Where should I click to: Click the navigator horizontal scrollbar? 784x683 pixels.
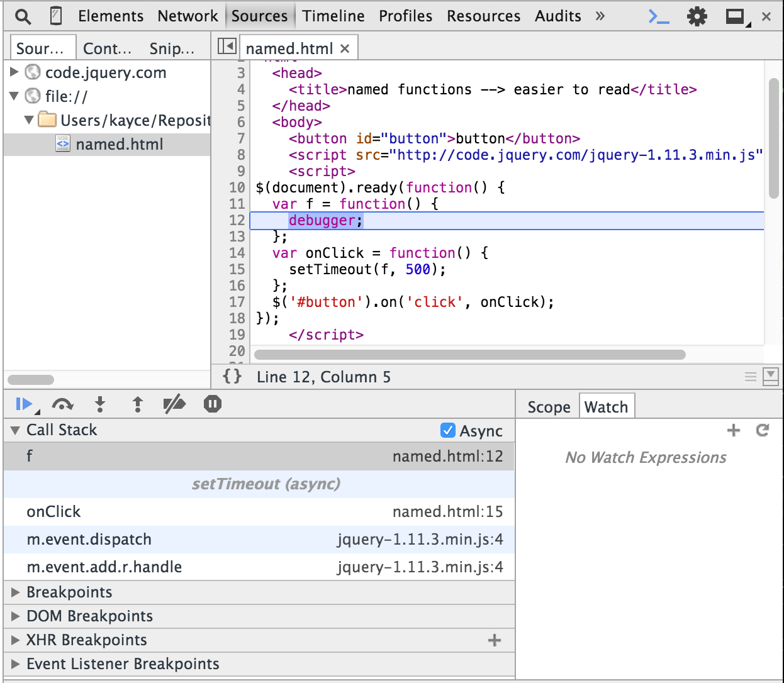(x=31, y=380)
